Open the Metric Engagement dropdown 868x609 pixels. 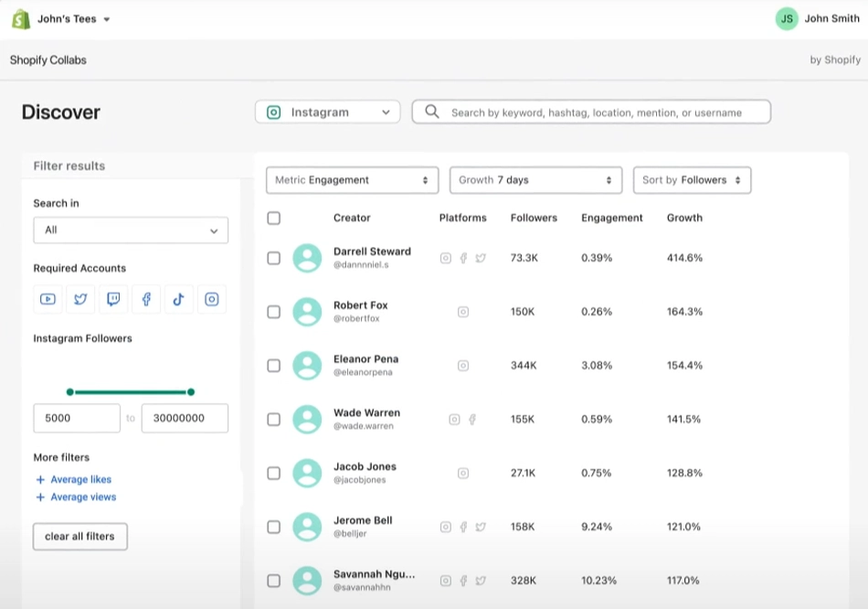pos(352,180)
